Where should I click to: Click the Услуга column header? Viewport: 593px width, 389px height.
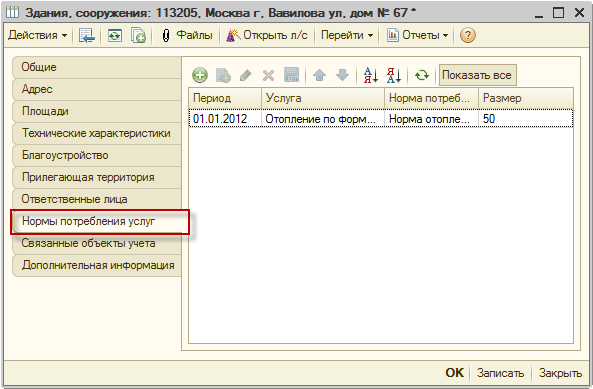click(323, 98)
